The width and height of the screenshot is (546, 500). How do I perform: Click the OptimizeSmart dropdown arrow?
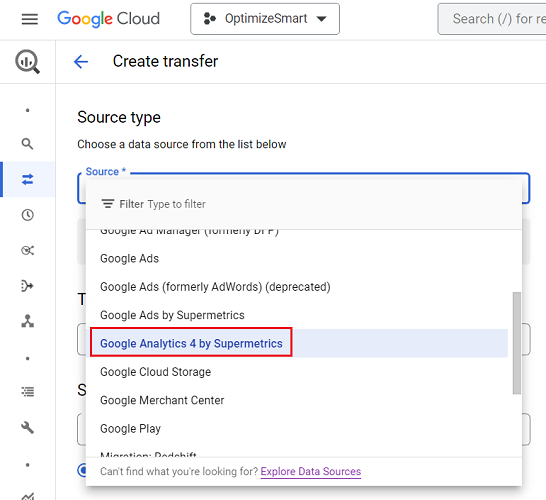pyautogui.click(x=321, y=19)
